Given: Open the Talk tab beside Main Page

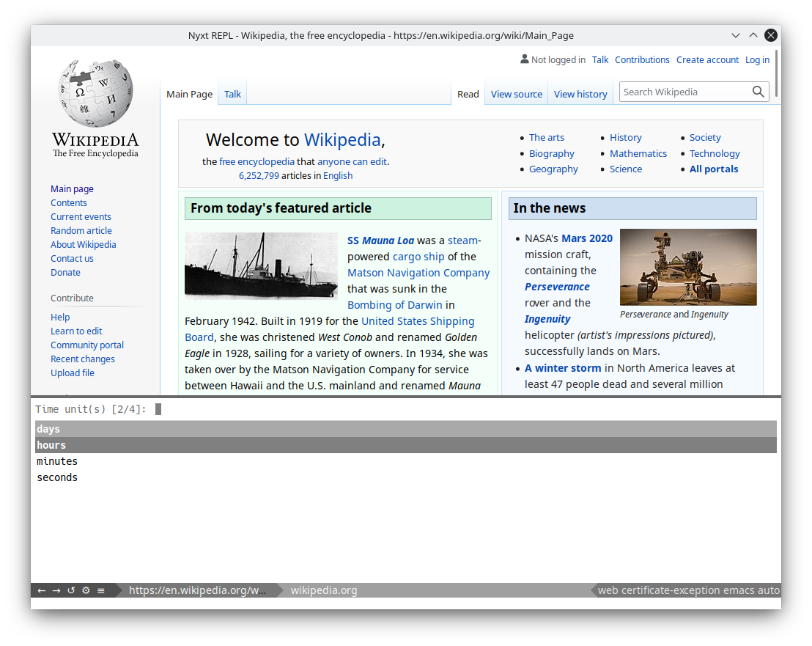Looking at the screenshot, I should tap(232, 95).
